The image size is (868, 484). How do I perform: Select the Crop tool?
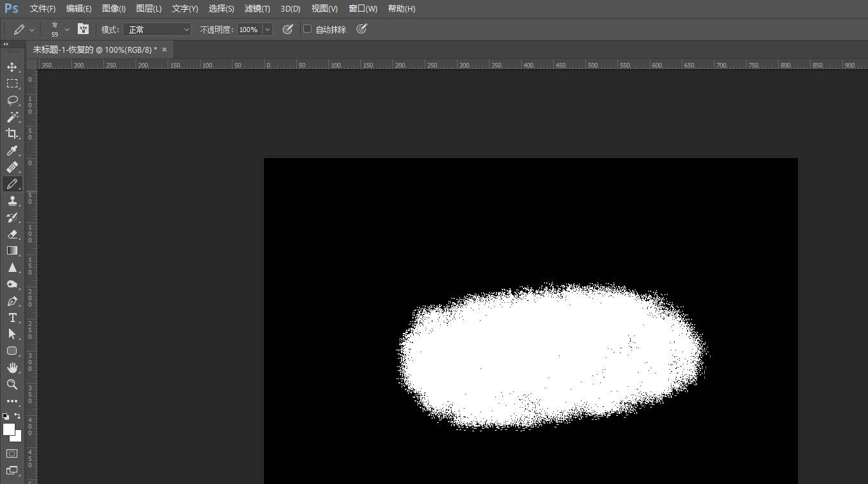(12, 134)
